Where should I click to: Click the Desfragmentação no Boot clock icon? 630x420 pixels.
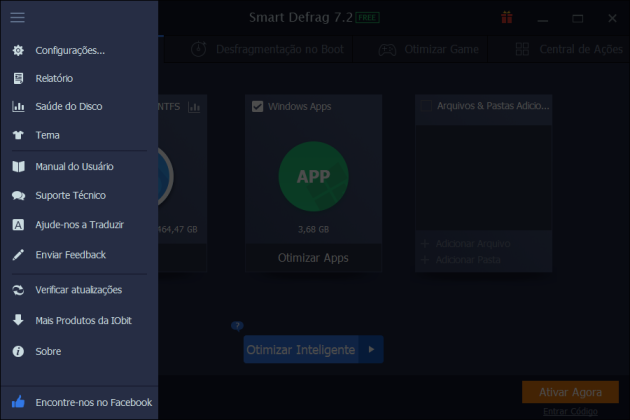pyautogui.click(x=198, y=49)
